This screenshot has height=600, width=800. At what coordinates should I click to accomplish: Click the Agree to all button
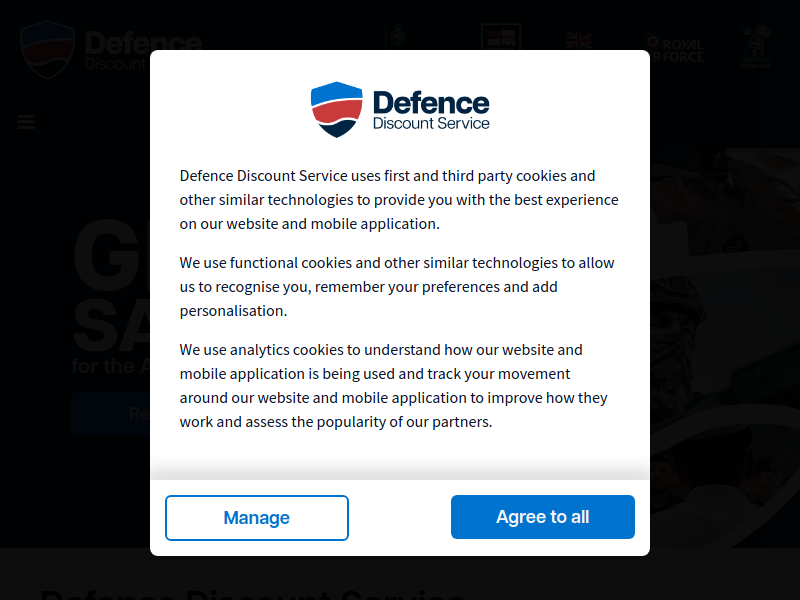pos(542,517)
